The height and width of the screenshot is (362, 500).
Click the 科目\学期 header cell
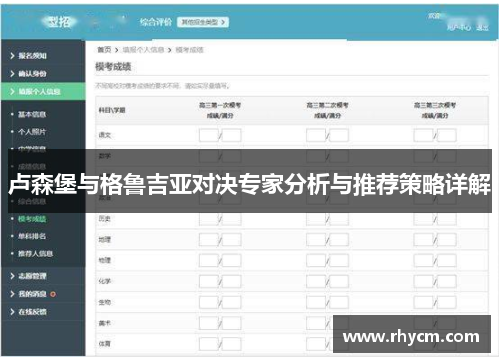[112, 110]
